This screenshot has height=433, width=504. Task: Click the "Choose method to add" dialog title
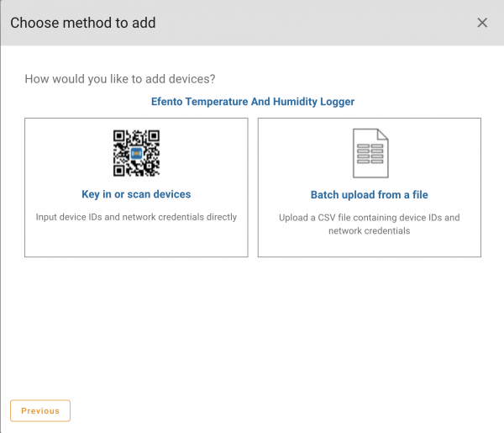83,23
